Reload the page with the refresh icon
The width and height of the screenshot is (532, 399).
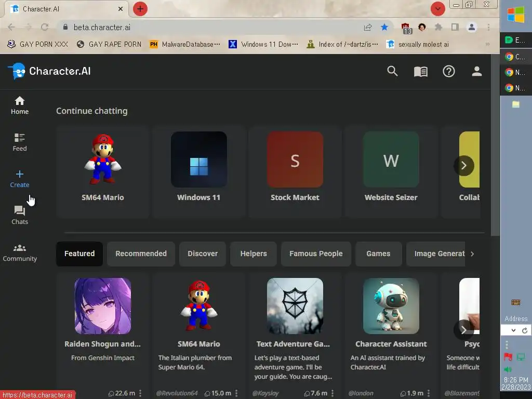click(x=45, y=27)
